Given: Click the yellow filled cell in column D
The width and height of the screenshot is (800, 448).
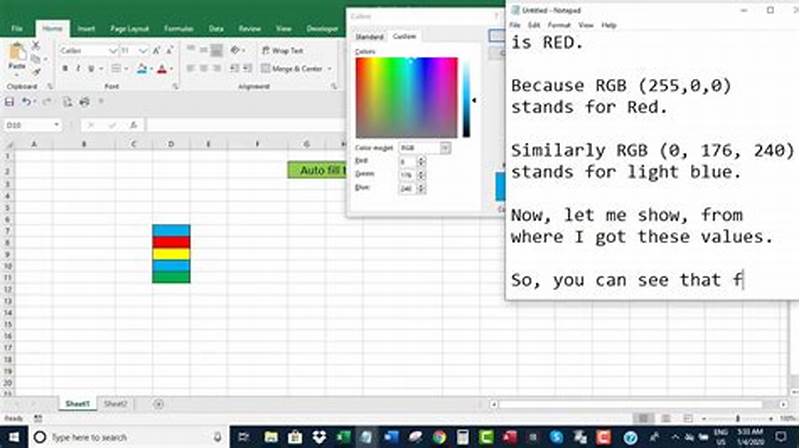Looking at the screenshot, I should pos(171,254).
